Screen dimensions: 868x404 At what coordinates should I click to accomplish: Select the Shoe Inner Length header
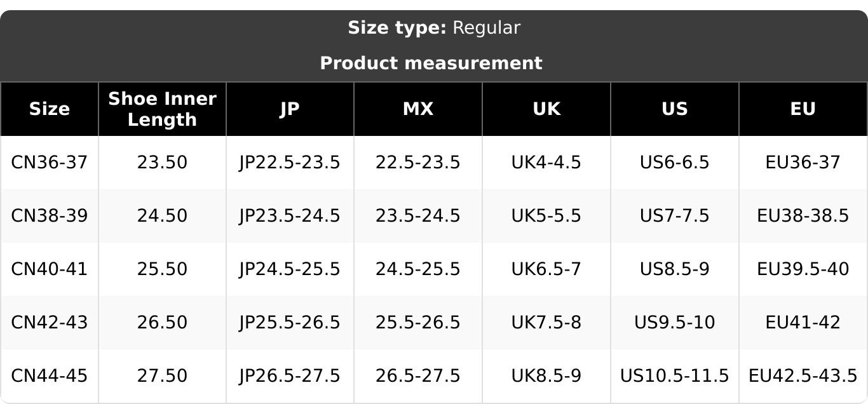click(x=162, y=109)
